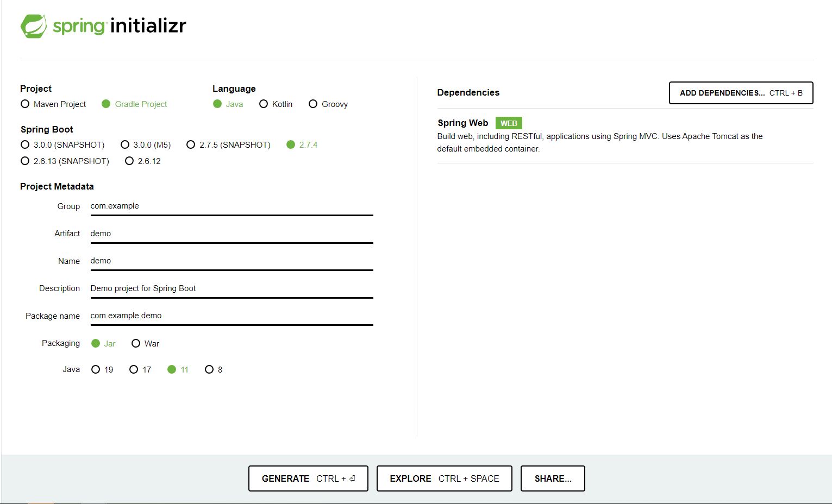
Task: Select Gradle Project radio button
Action: coord(134,104)
